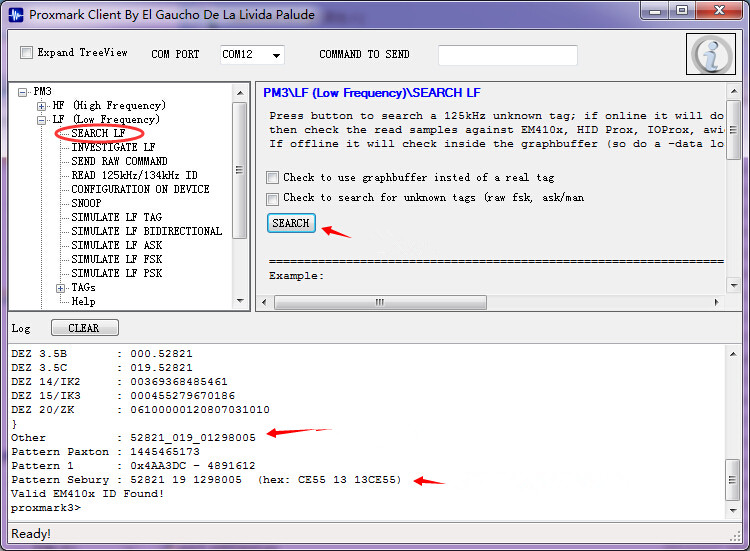
Task: Click the description horizontal scrollbar thumb
Action: click(x=380, y=302)
